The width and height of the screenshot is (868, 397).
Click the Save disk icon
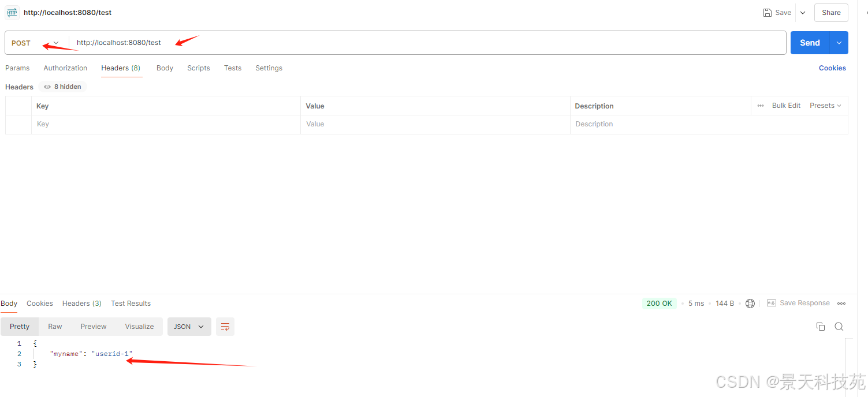click(768, 13)
